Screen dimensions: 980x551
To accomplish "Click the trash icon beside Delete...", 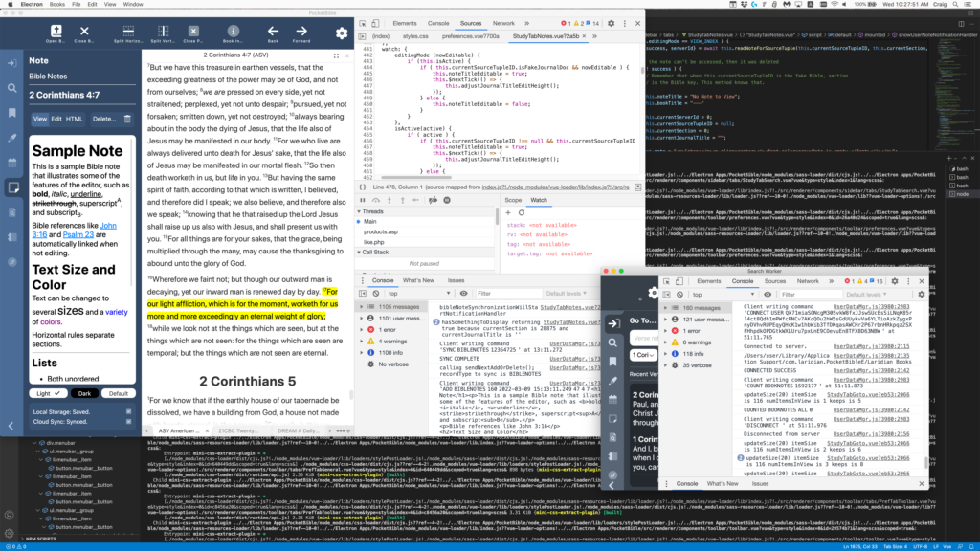I will pos(127,119).
